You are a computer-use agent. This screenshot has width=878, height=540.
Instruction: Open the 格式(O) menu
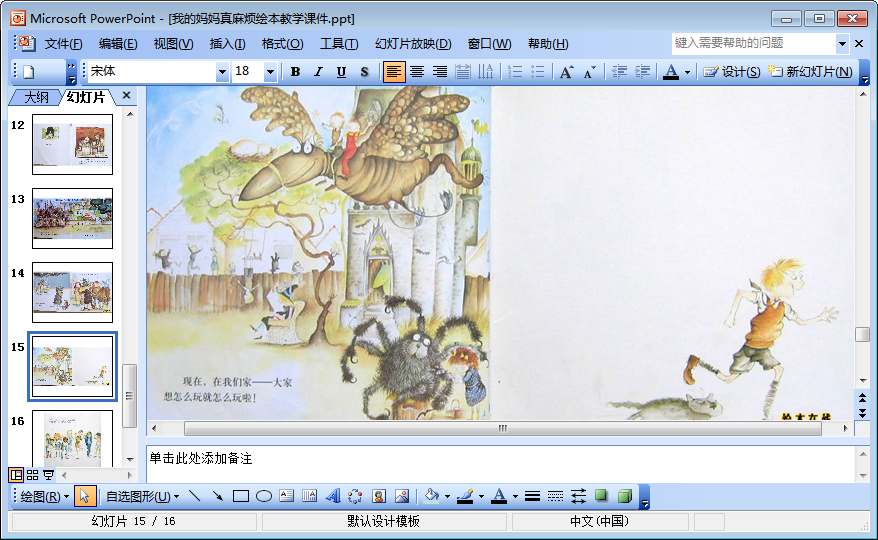pyautogui.click(x=282, y=44)
